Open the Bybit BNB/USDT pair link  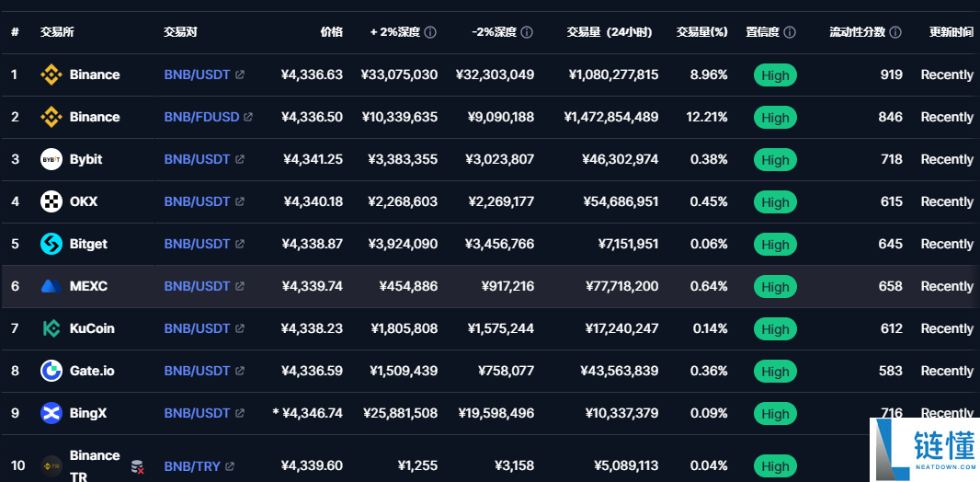pos(197,159)
